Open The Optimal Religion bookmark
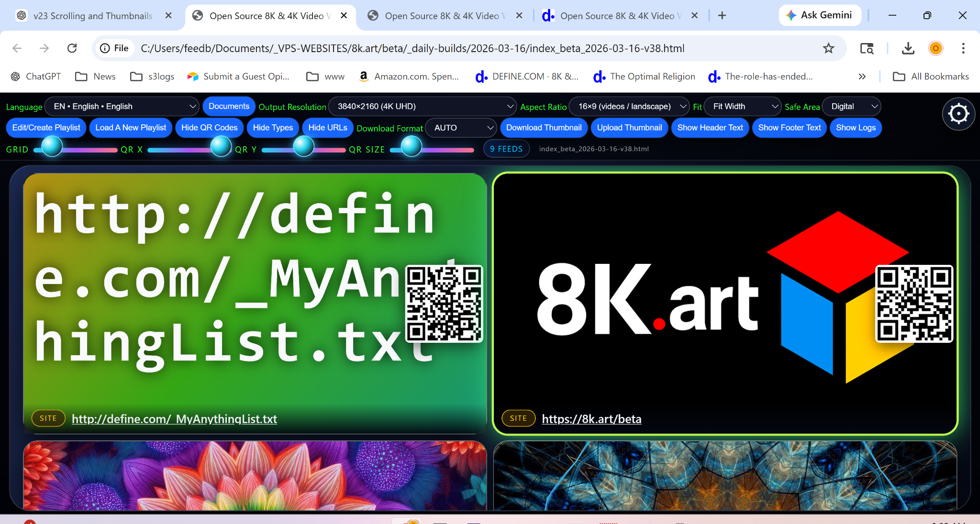Screen dimensions: 980x524 pyautogui.click(x=645, y=76)
